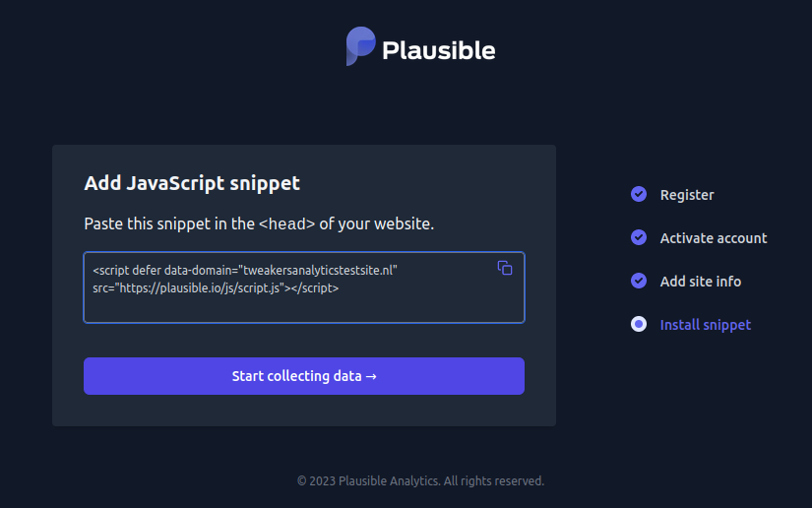This screenshot has width=812, height=508.
Task: Click the Install snippet current-step indicator
Action: [x=639, y=324]
